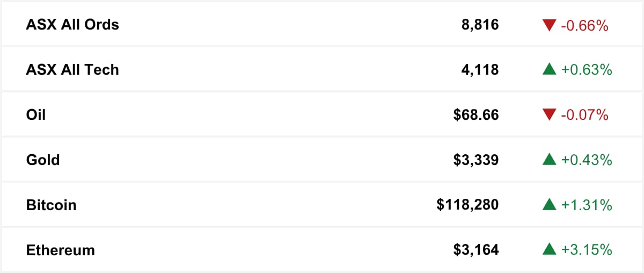Select the Bitcoin row name
Screen dimensions: 644x273
point(51,205)
